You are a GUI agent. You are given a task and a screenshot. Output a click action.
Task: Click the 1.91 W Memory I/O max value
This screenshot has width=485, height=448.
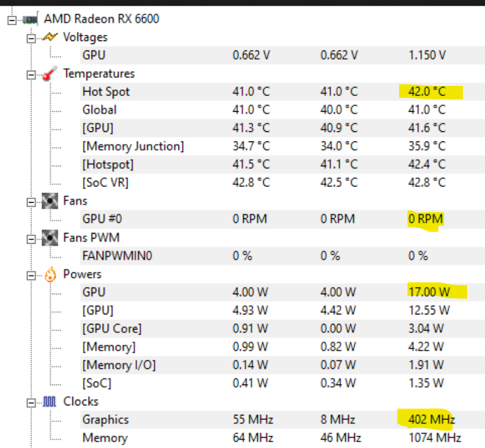[426, 365]
